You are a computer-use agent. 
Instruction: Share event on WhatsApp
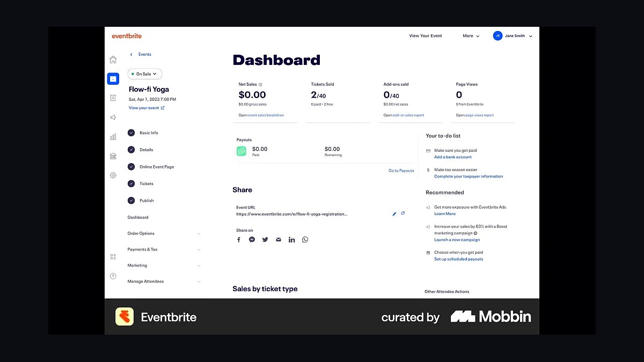(305, 240)
